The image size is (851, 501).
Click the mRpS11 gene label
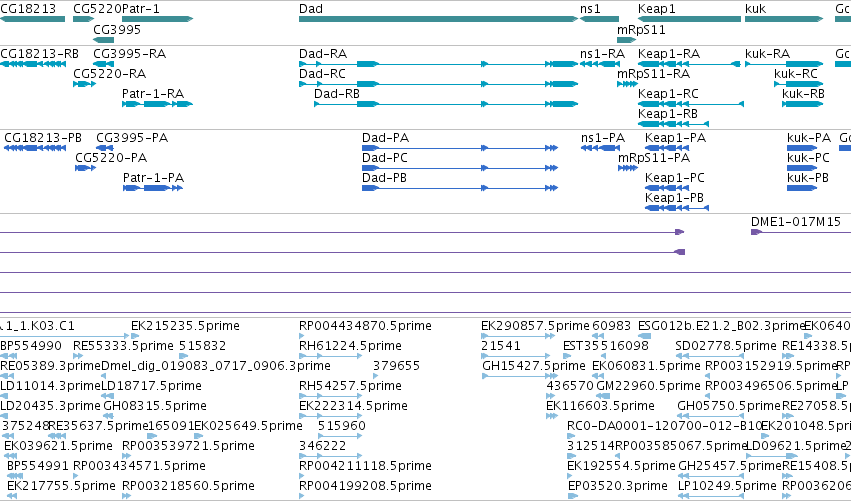click(642, 29)
